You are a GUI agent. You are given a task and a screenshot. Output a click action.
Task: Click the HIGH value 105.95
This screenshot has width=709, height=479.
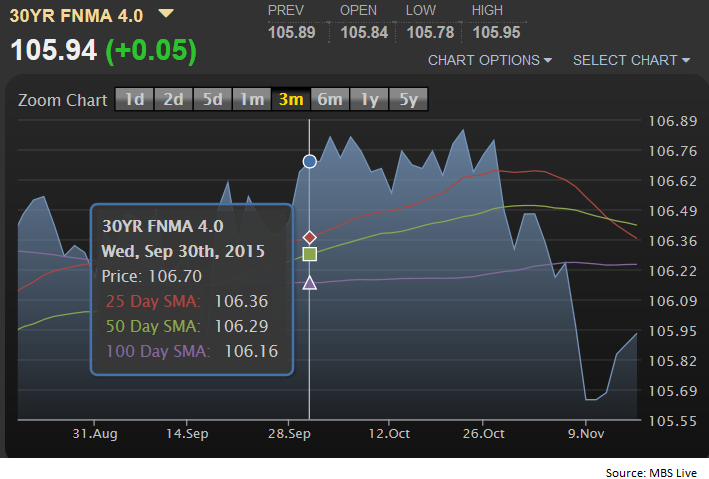point(496,33)
